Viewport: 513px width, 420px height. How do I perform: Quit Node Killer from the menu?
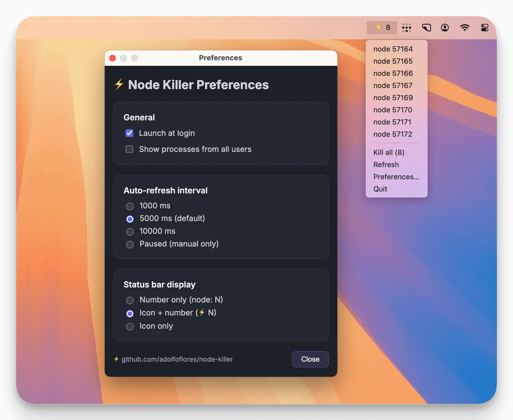tap(380, 189)
